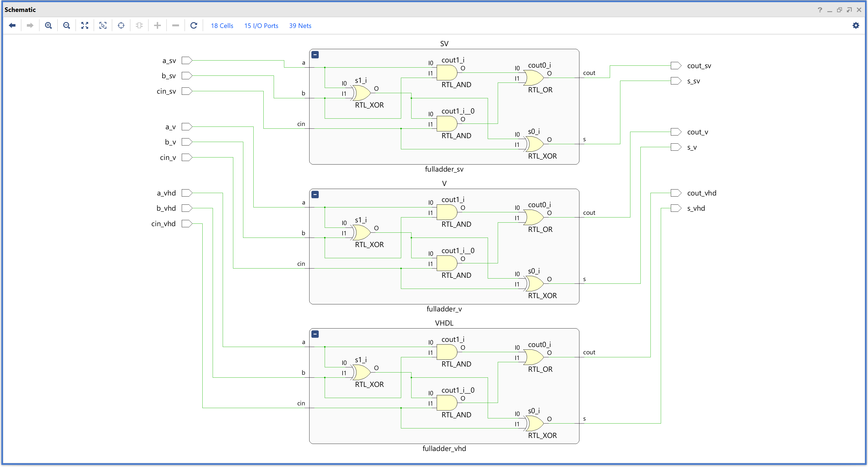Click the Zoom Out magnifier icon
868x467 pixels.
pyautogui.click(x=66, y=26)
